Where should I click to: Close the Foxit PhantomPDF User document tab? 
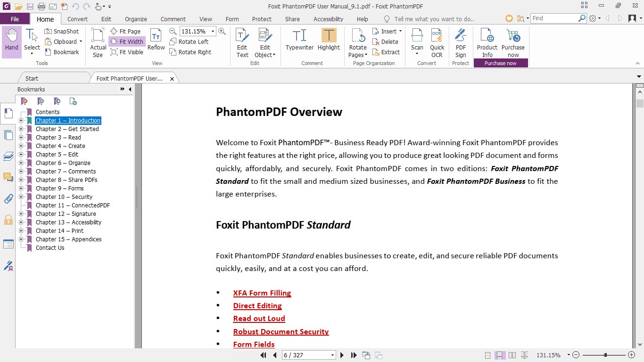[172, 79]
